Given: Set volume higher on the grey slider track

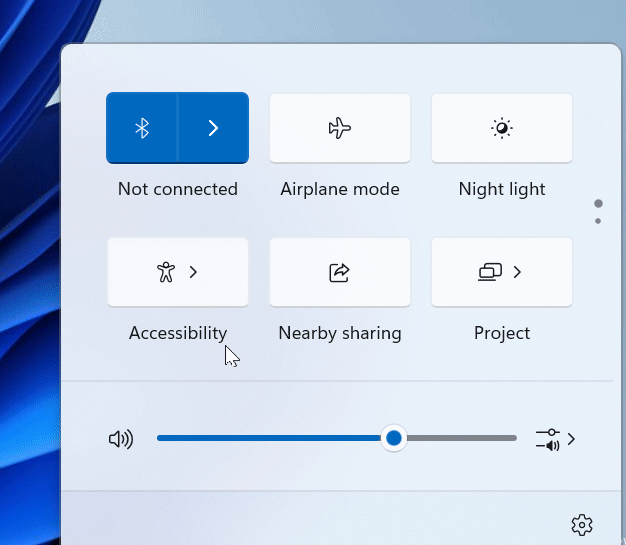Looking at the screenshot, I should click(462, 438).
